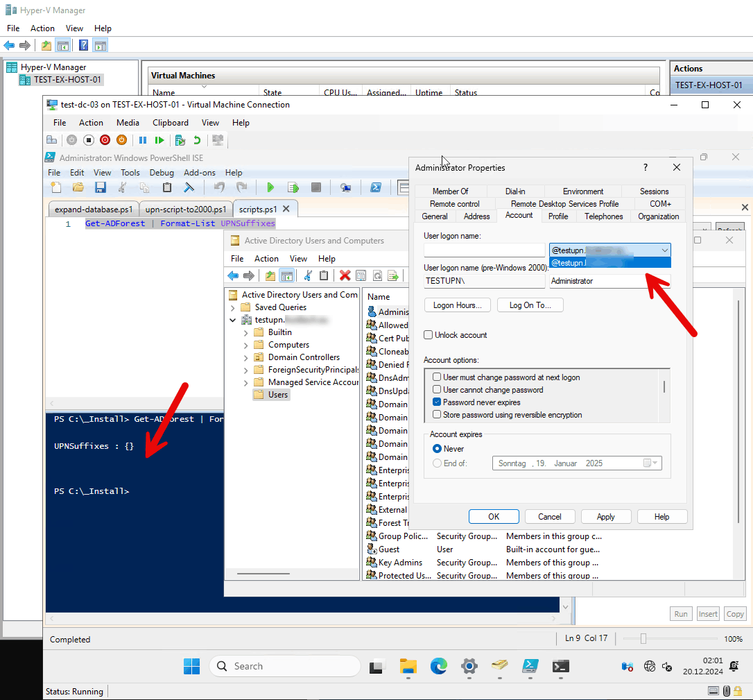
Task: Expand Builtin container in ADUC tree
Action: (x=246, y=332)
